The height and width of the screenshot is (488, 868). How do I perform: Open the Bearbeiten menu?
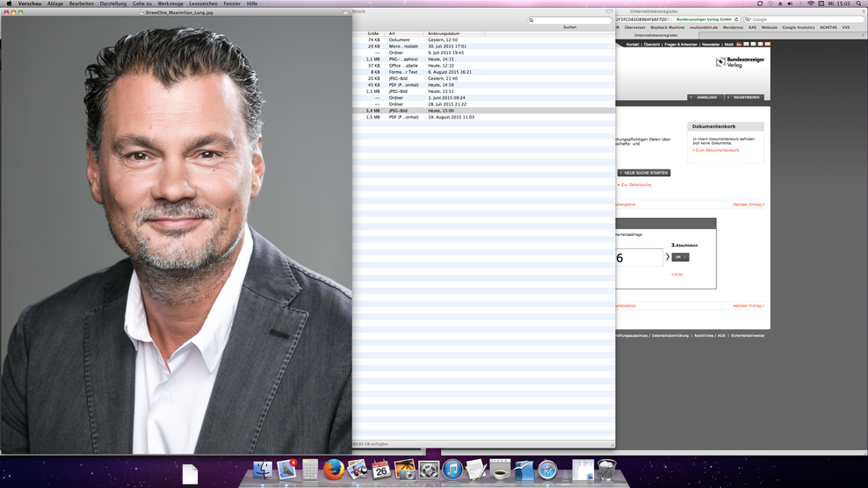coord(82,4)
